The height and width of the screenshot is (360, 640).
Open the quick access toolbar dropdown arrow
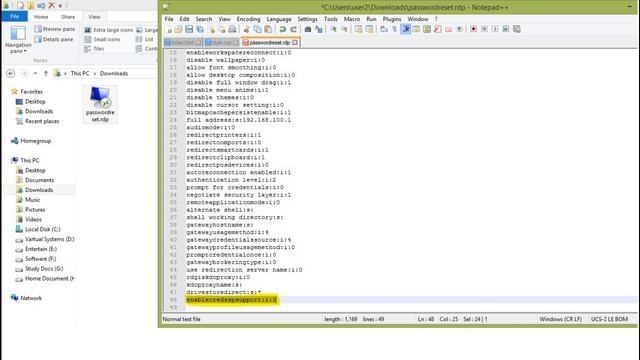pyautogui.click(x=60, y=6)
